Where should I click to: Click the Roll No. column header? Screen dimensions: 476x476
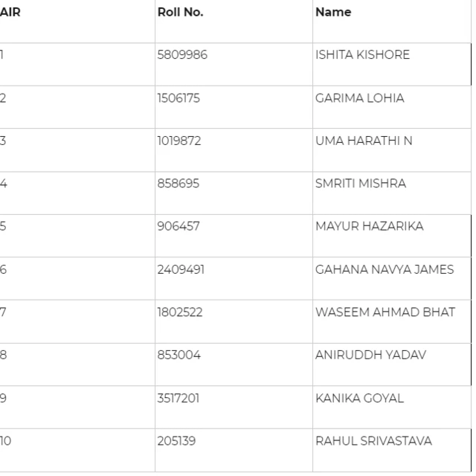click(180, 12)
